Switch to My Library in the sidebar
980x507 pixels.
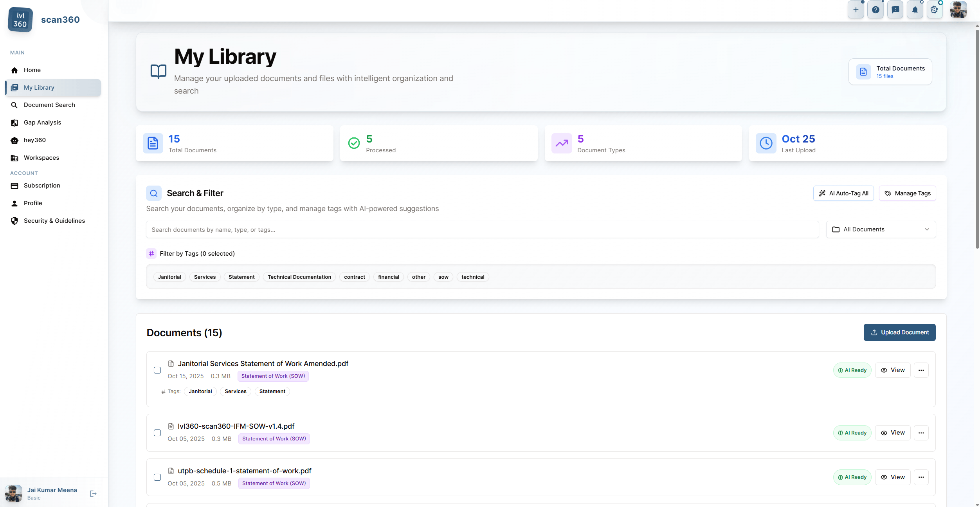click(38, 87)
